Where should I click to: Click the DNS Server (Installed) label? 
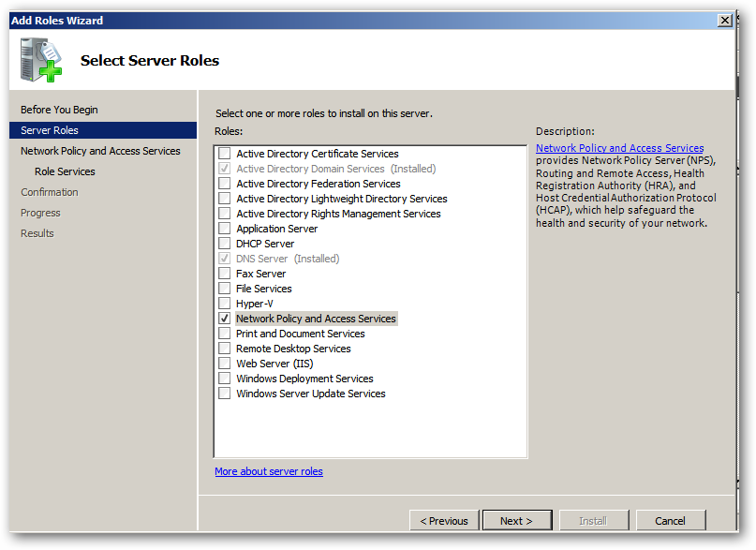(x=288, y=259)
